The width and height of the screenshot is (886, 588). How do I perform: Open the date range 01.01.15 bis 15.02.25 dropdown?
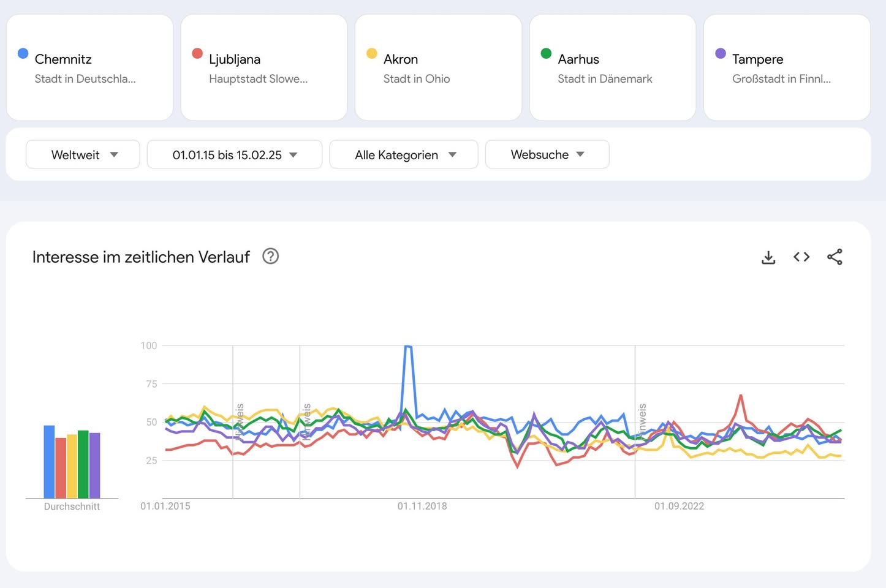235,154
